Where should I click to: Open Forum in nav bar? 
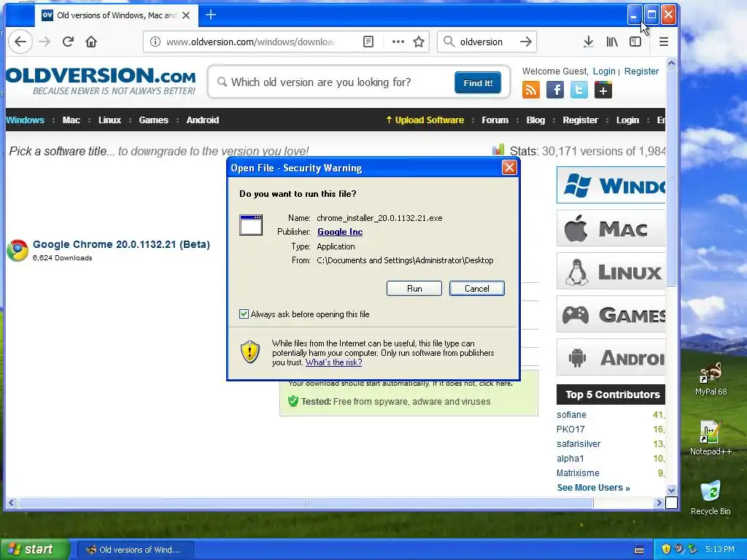(x=495, y=120)
